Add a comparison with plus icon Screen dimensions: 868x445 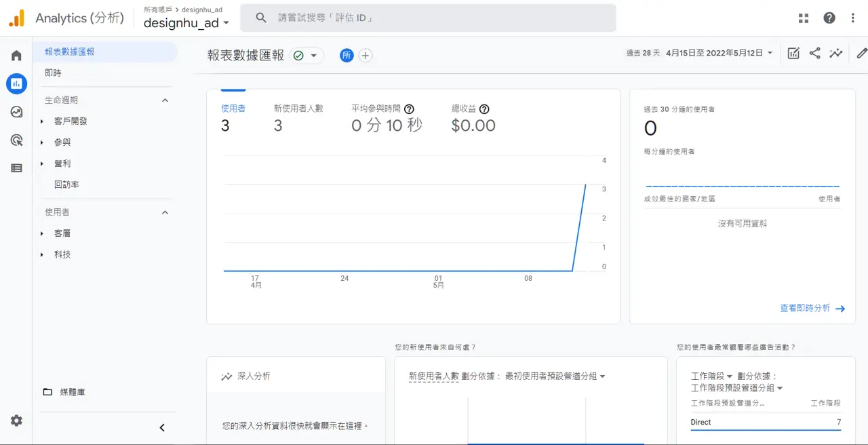366,56
